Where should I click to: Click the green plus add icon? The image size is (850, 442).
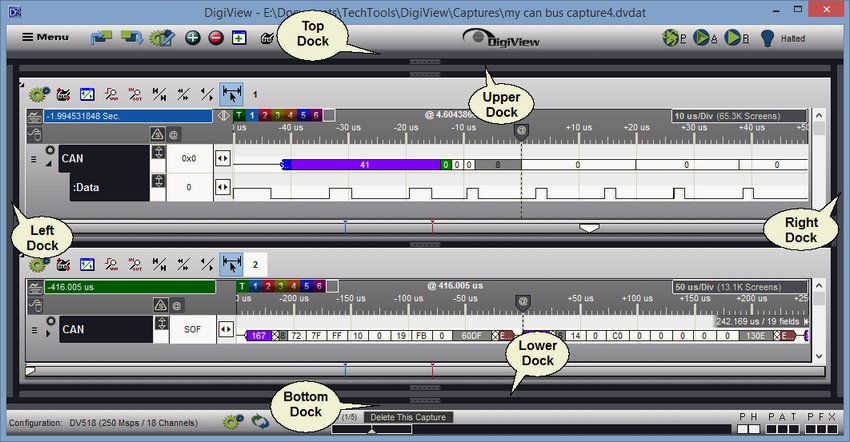[x=193, y=39]
